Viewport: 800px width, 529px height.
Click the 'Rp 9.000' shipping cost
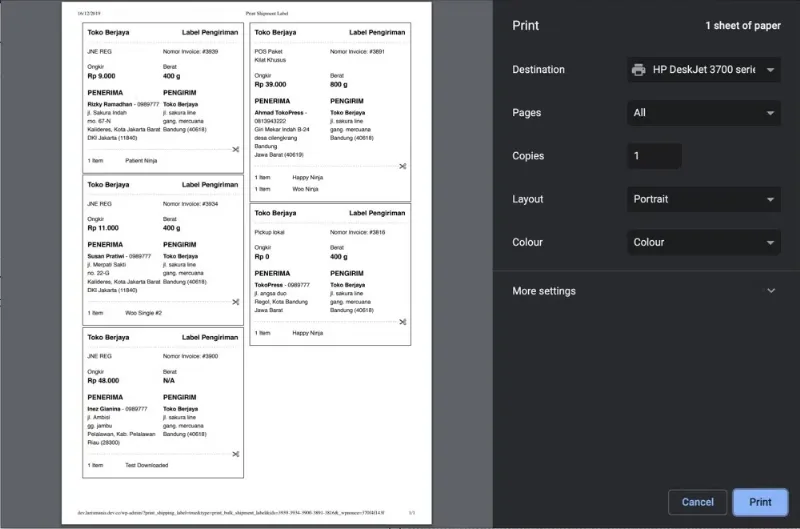102,76
